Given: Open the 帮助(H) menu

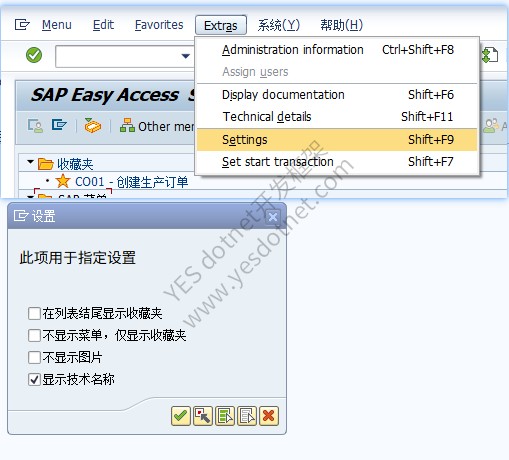Looking at the screenshot, I should click(x=341, y=25).
